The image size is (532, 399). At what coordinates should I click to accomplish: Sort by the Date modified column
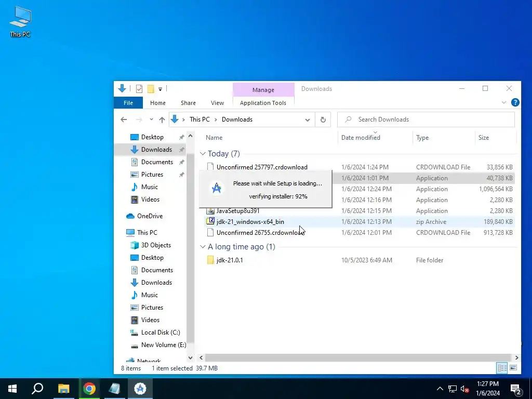[361, 137]
